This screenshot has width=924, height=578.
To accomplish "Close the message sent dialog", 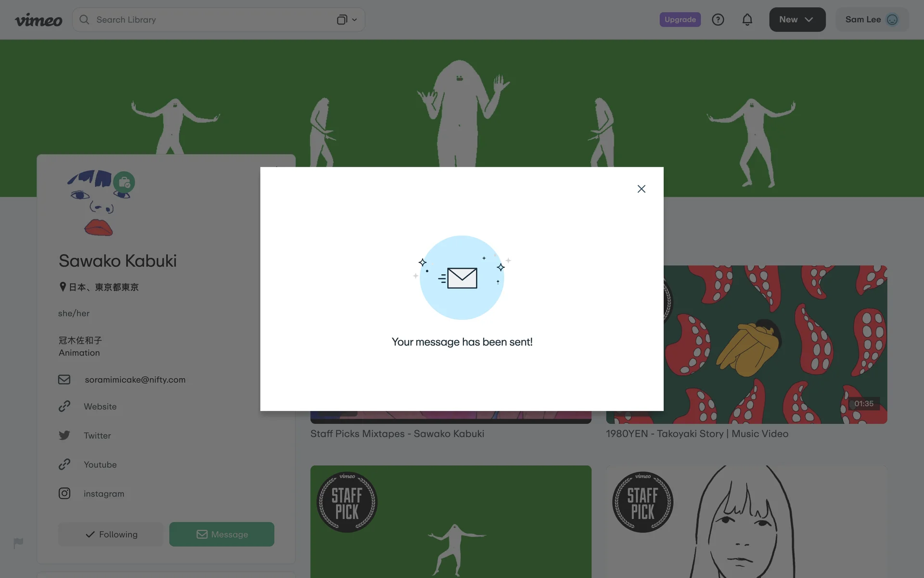I will (x=641, y=189).
